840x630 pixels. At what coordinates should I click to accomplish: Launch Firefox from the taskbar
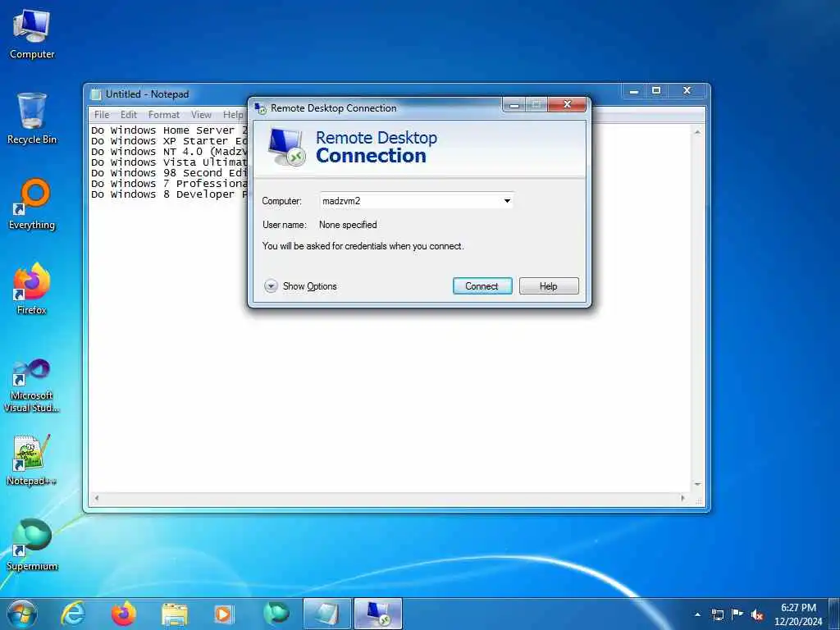[x=124, y=614]
